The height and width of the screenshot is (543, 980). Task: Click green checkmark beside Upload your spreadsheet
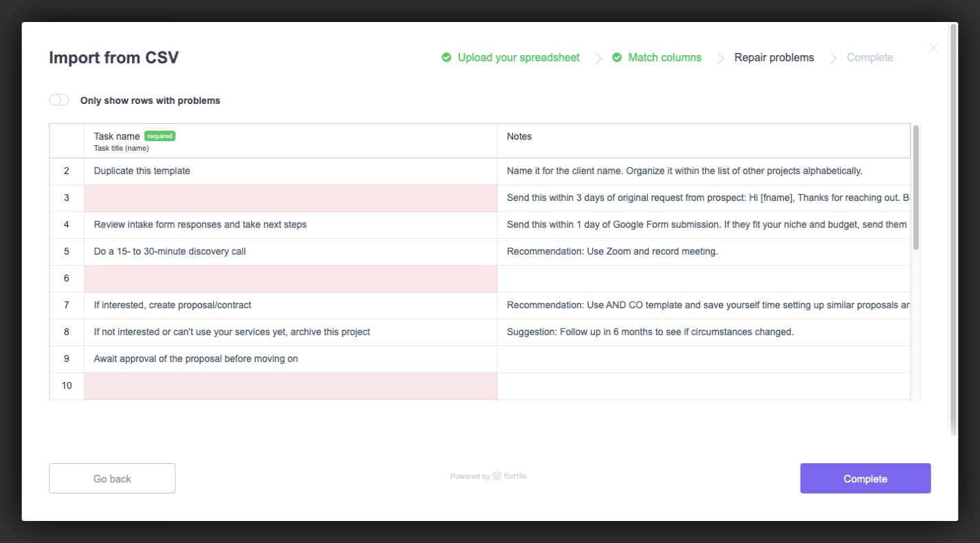coord(446,57)
